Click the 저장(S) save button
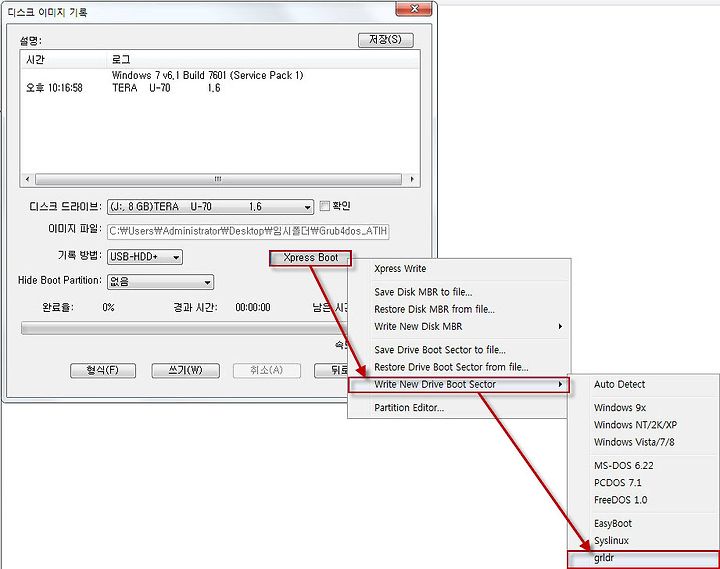Viewport: 720px width, 569px height. (x=385, y=40)
